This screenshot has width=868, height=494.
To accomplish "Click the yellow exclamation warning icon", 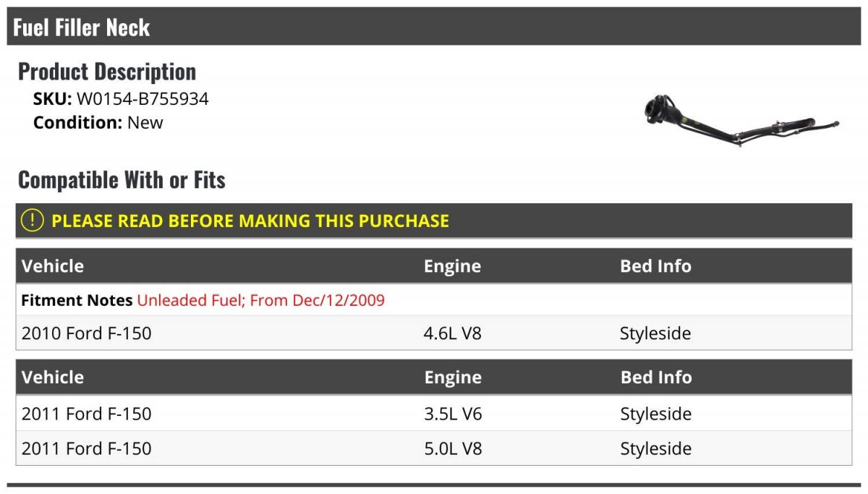I will click(33, 221).
